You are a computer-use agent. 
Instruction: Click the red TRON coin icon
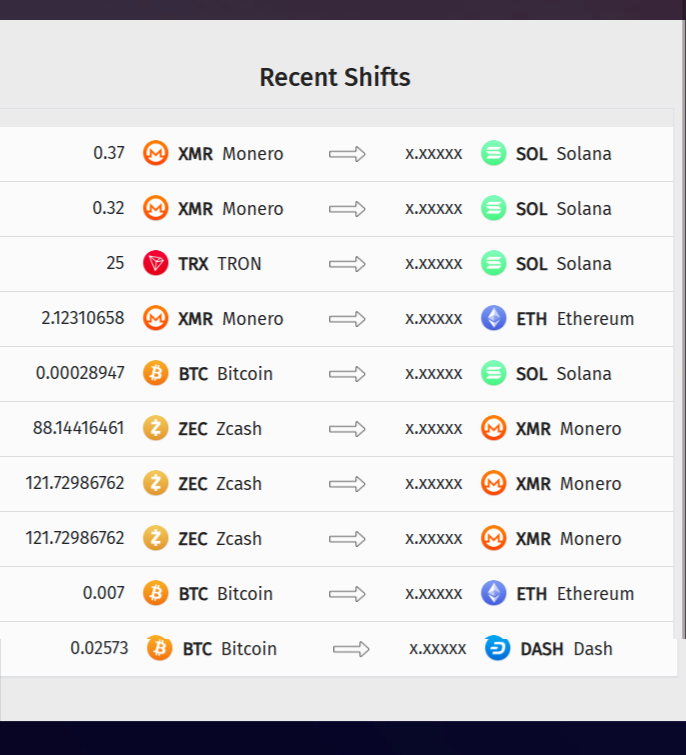(155, 263)
